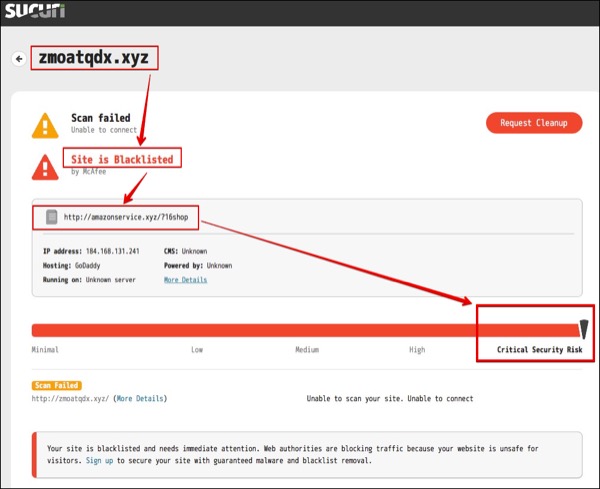Click the Medium risk level label
Screen dimensions: 600x489
(x=307, y=350)
